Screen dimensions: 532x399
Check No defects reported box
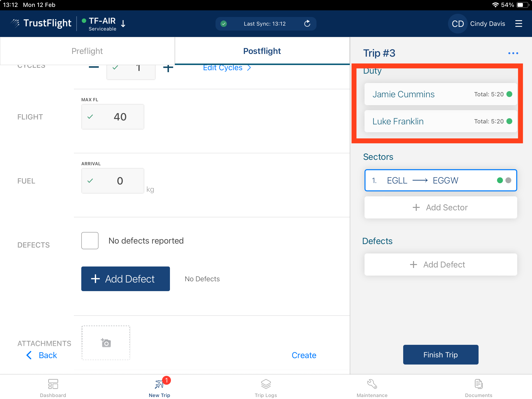[90, 241]
